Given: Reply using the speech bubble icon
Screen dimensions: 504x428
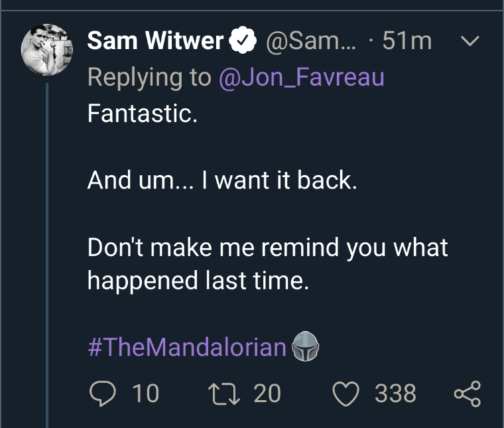Looking at the screenshot, I should (102, 393).
